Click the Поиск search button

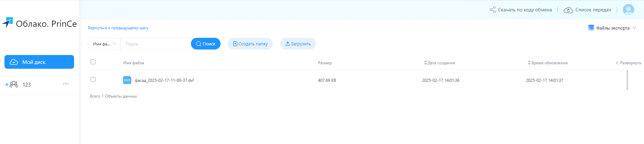(x=206, y=44)
